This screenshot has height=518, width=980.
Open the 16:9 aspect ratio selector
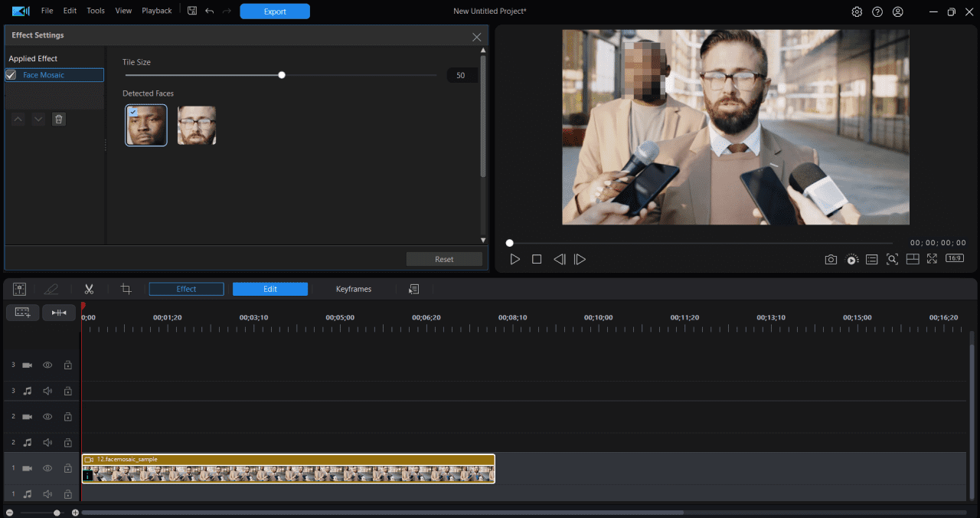pyautogui.click(x=954, y=258)
